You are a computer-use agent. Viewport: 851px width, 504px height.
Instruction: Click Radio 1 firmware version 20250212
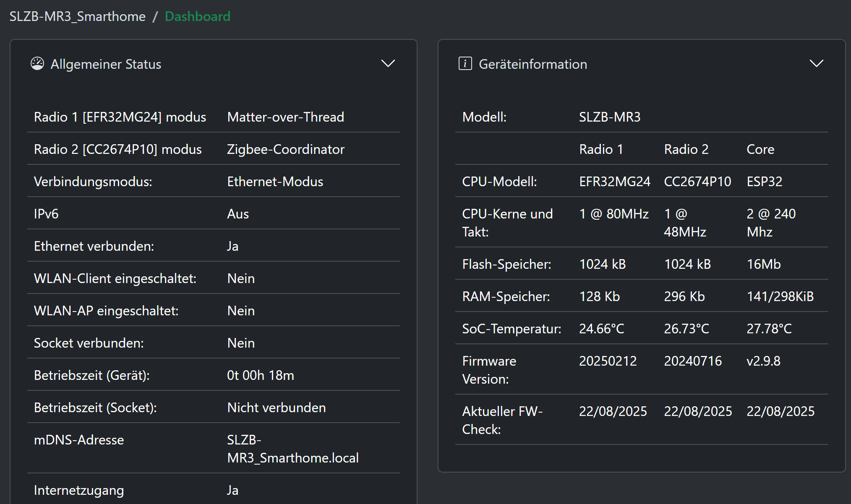[x=608, y=361]
